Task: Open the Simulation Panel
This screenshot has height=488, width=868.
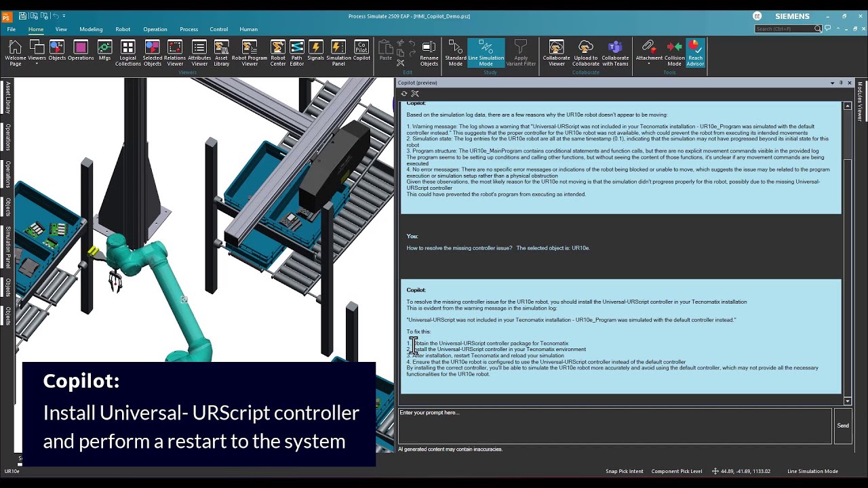Action: pos(338,53)
